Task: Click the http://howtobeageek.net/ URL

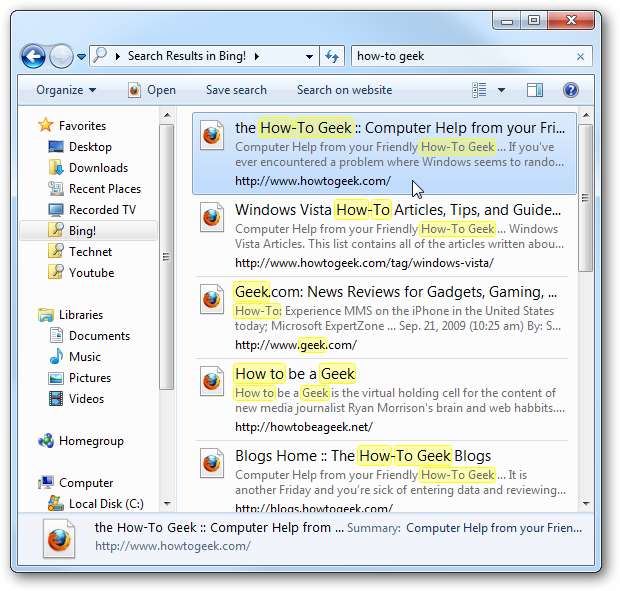Action: (x=304, y=427)
